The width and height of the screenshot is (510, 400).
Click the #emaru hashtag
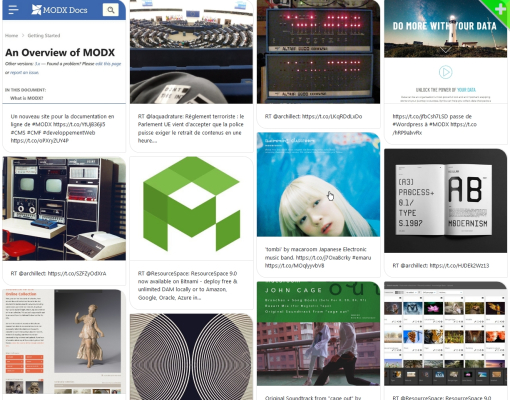click(362, 257)
